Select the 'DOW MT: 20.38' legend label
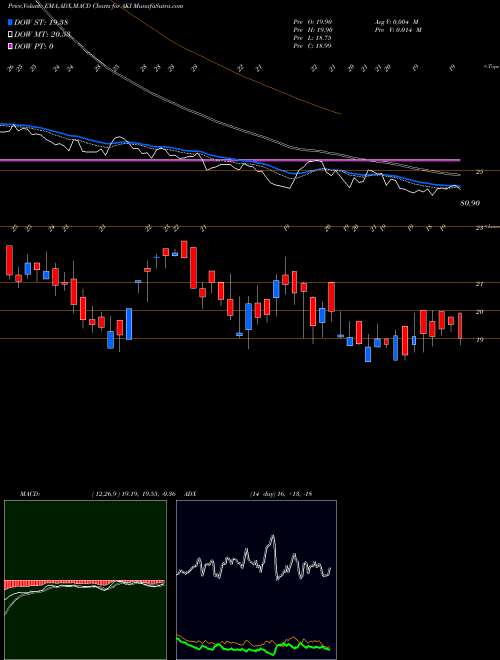This screenshot has width=500, height=660. [x=42, y=35]
